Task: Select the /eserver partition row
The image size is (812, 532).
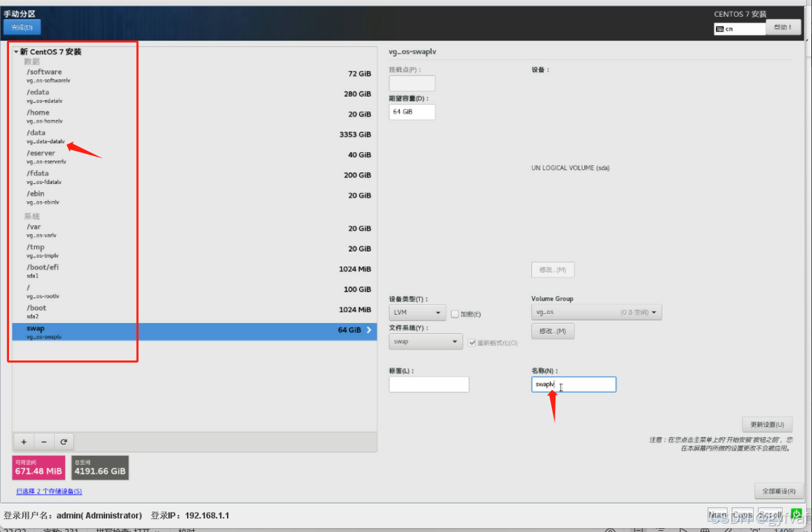Action: pyautogui.click(x=194, y=157)
